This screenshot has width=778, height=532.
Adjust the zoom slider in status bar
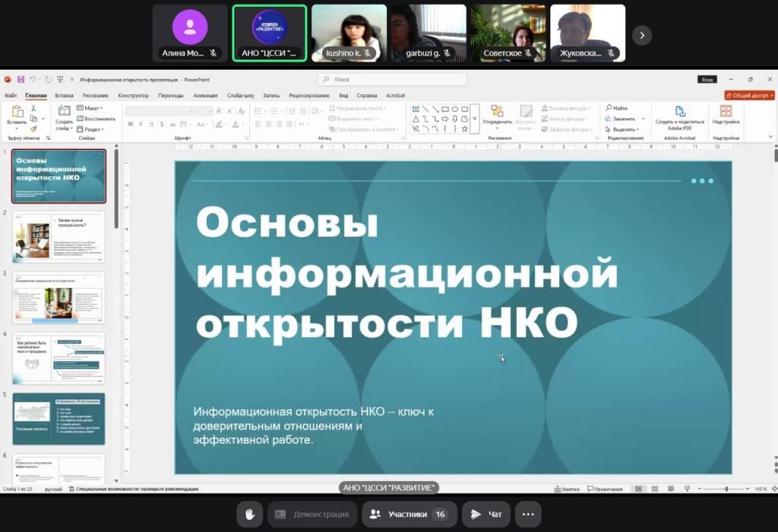point(726,489)
